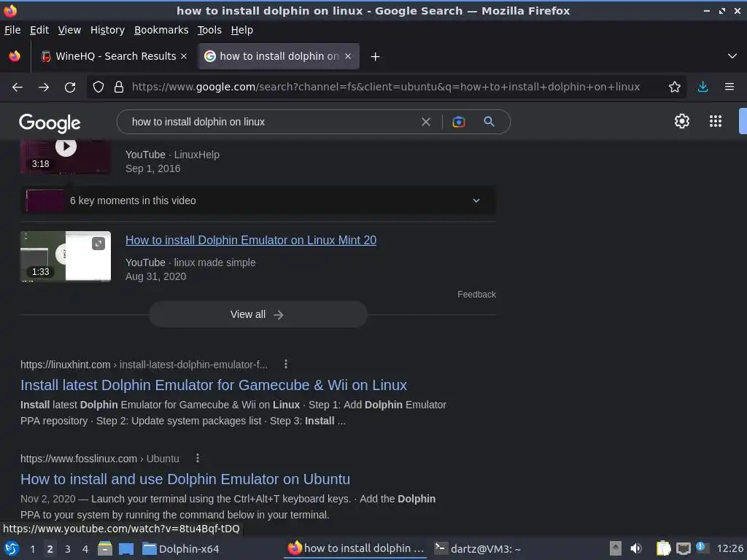Screen dimensions: 747x560
Task: Select the how to install dolphin tab
Action: click(x=279, y=56)
